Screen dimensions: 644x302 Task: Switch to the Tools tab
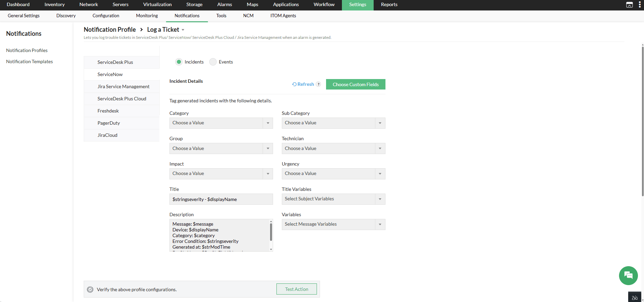(221, 16)
